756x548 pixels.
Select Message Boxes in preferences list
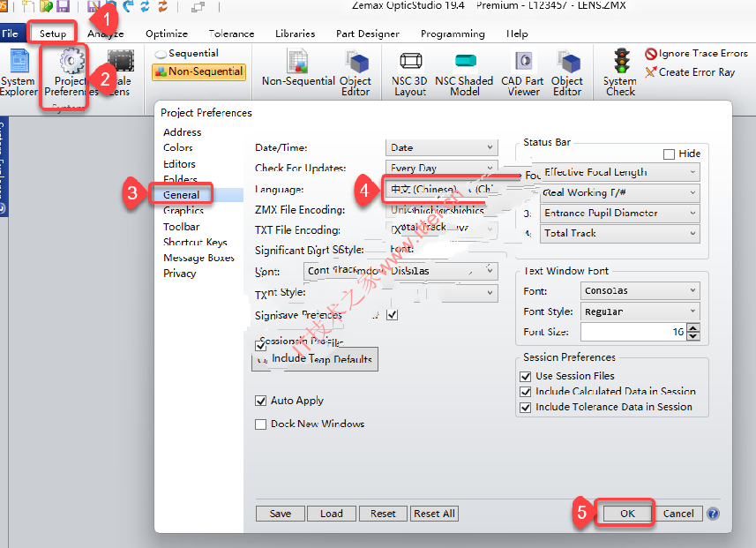198,258
